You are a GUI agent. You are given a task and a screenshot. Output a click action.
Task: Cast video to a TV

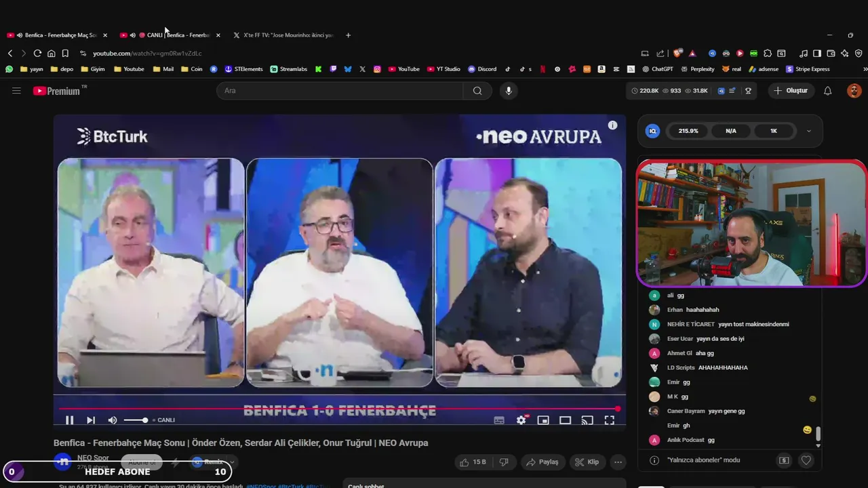pyautogui.click(x=587, y=420)
